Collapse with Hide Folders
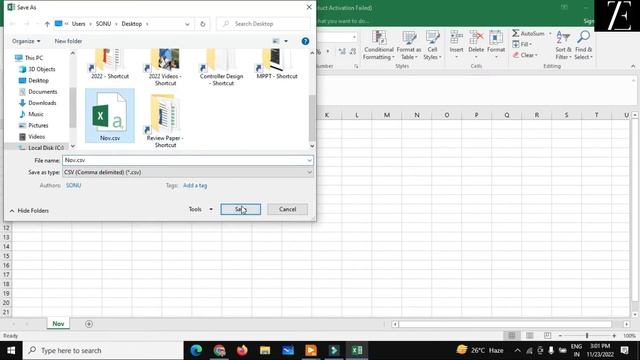The width and height of the screenshot is (640, 360). pos(29,211)
